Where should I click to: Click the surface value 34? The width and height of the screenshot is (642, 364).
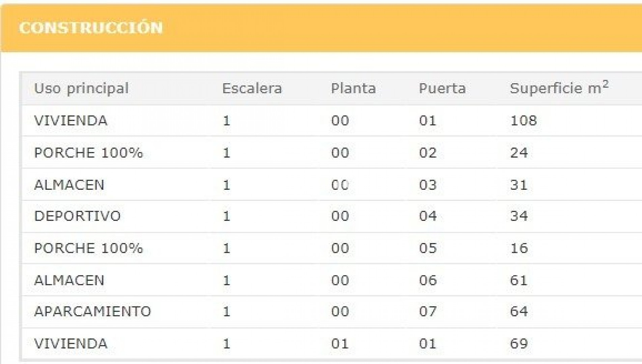click(519, 216)
